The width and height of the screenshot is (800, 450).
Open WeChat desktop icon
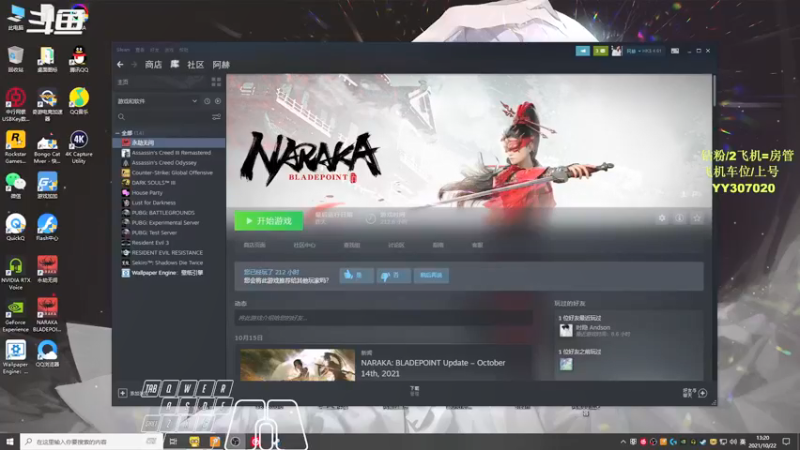pos(15,185)
